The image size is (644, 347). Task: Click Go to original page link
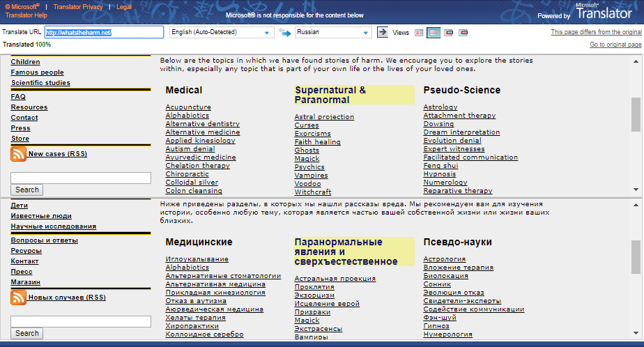click(615, 45)
